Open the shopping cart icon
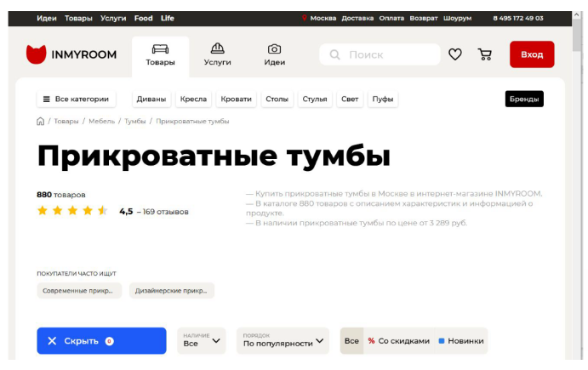This screenshot has height=370, width=588. pyautogui.click(x=485, y=54)
